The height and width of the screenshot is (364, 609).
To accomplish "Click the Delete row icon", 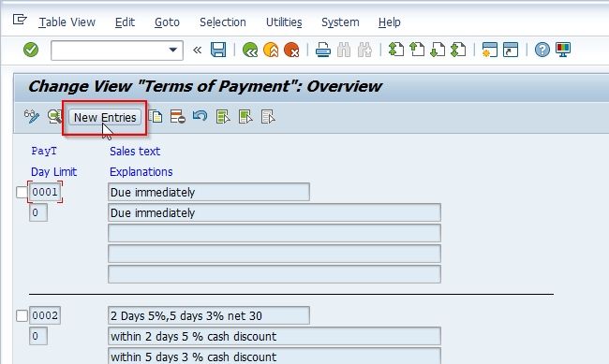I will pos(177,116).
